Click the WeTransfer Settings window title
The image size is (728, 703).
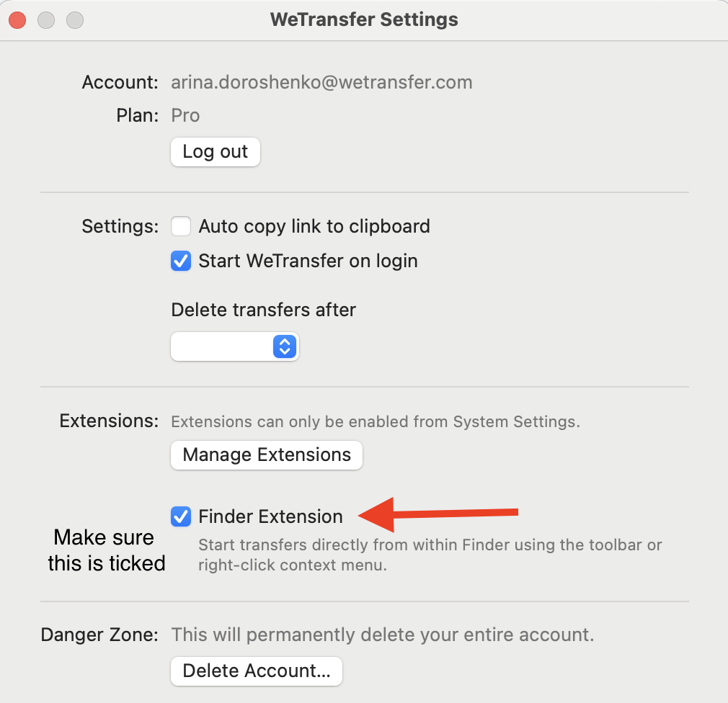[x=364, y=19]
